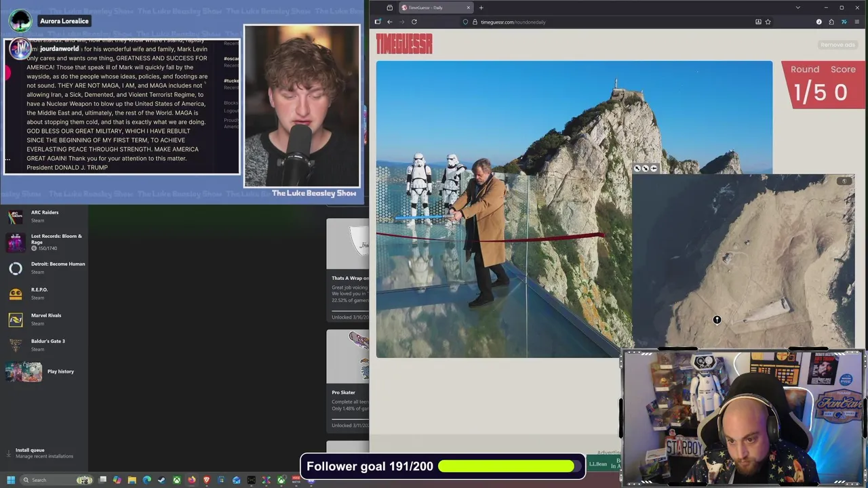Image resolution: width=868 pixels, height=488 pixels.
Task: Open ARC Raiders in the Steam list
Action: 44,216
